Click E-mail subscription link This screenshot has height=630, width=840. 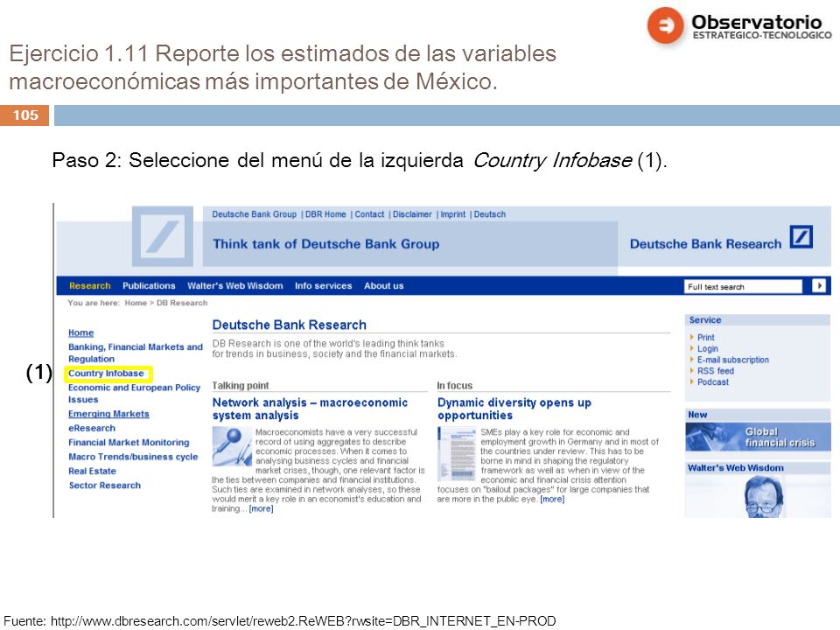tap(733, 360)
